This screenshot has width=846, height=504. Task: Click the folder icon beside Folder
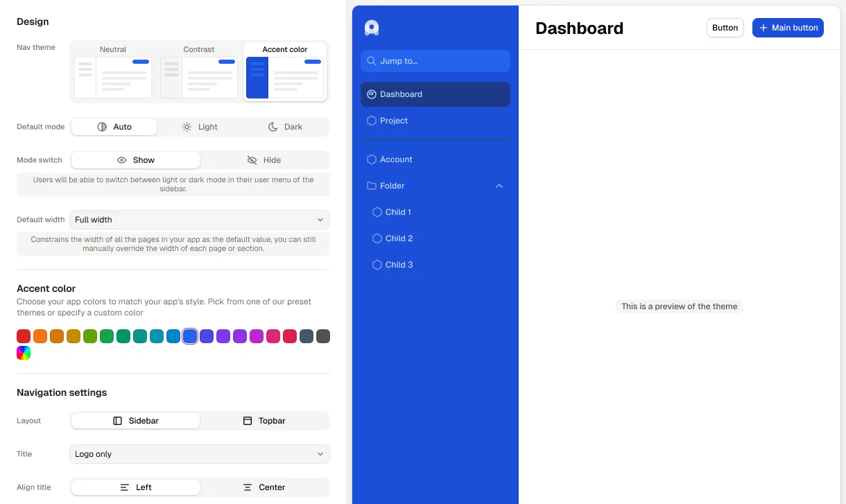[372, 186]
